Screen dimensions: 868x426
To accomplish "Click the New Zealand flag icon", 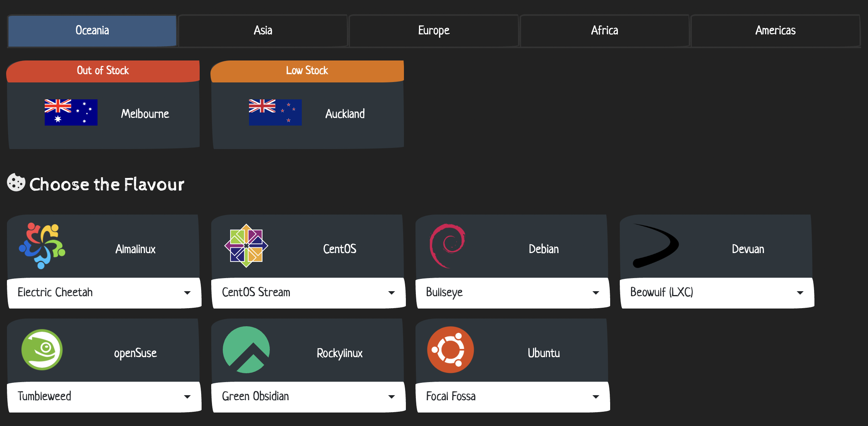I will tap(275, 112).
